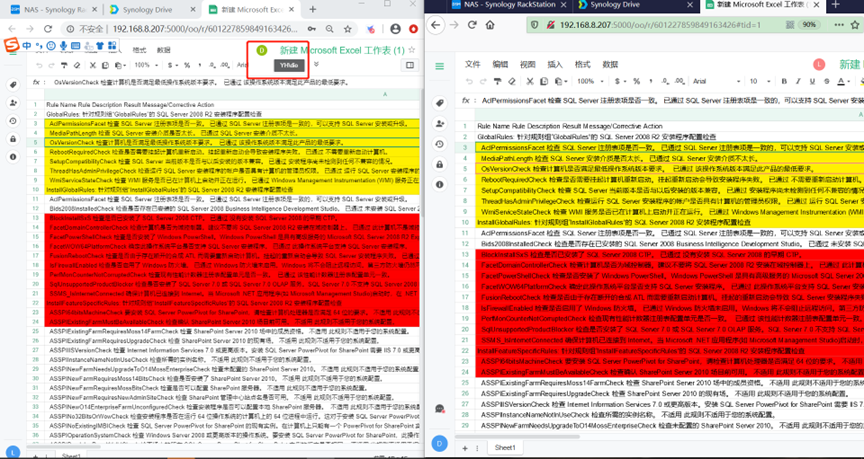Open the 插入 menu in the right window

(555, 64)
